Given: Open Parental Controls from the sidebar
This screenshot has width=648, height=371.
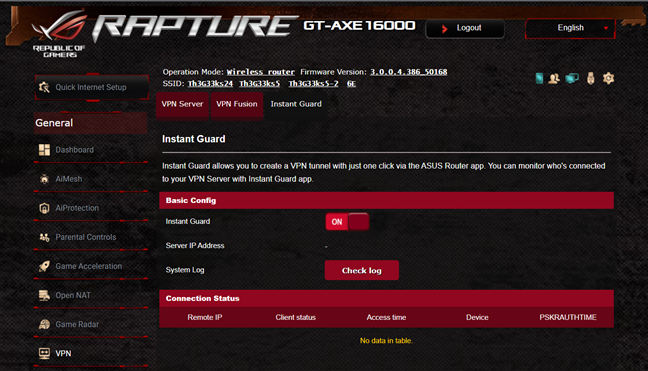Looking at the screenshot, I should tap(91, 237).
